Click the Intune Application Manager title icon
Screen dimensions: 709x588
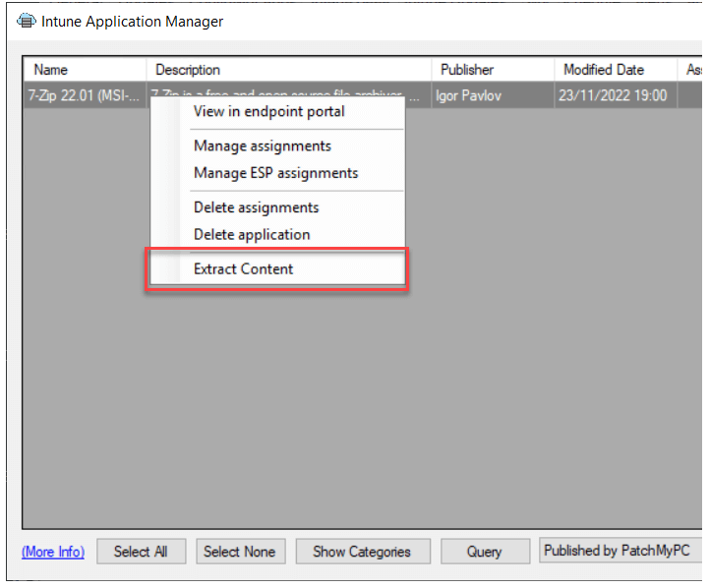coord(27,21)
